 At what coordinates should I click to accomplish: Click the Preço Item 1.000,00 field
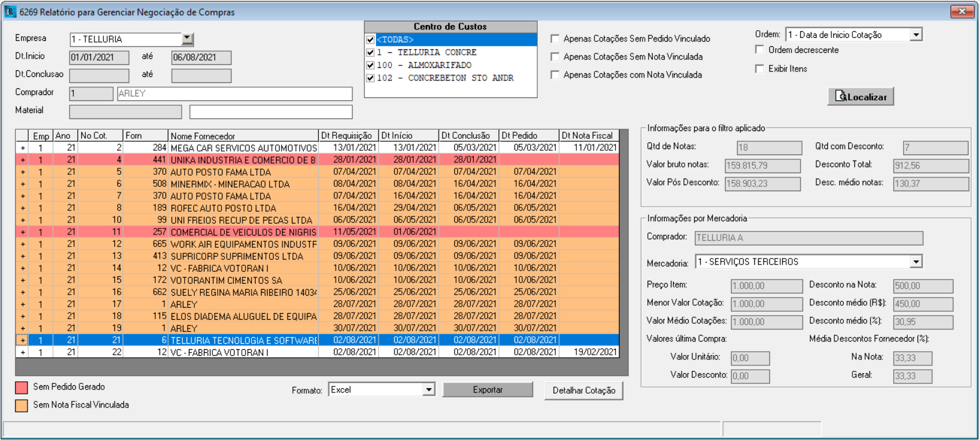pyautogui.click(x=766, y=286)
